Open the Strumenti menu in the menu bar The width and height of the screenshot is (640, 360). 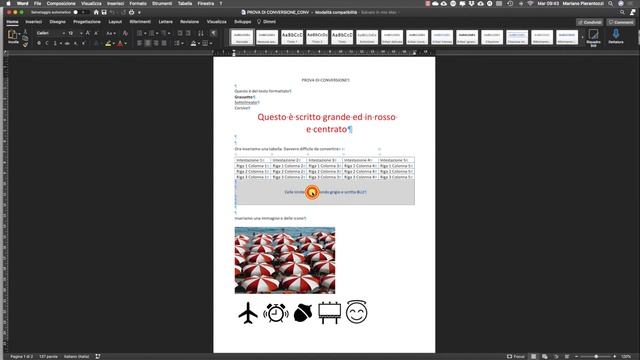pos(162,3)
